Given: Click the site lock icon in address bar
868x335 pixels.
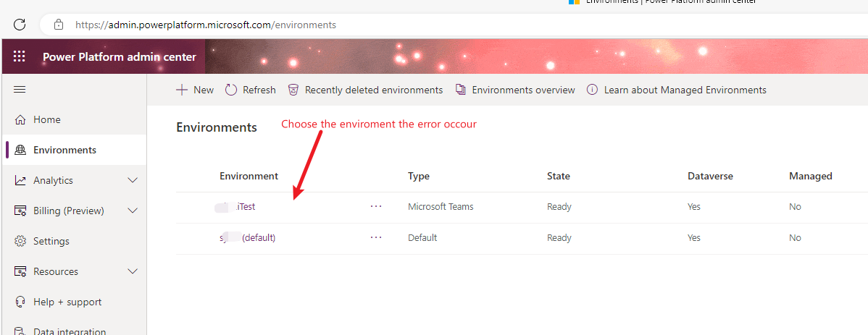Looking at the screenshot, I should coord(59,25).
